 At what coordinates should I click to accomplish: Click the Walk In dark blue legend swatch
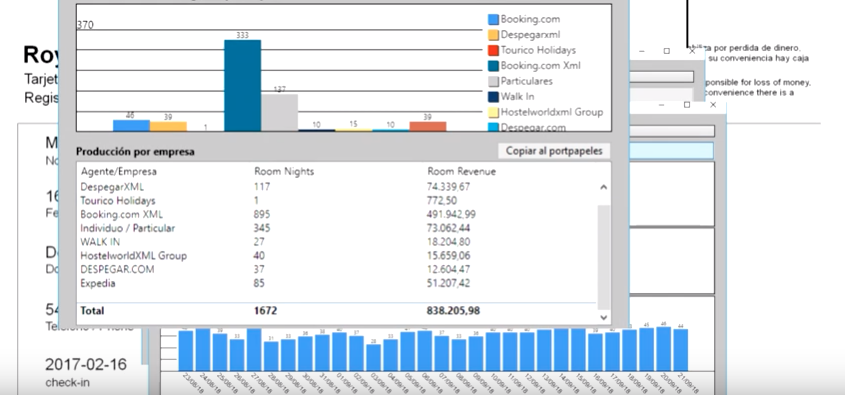(493, 97)
